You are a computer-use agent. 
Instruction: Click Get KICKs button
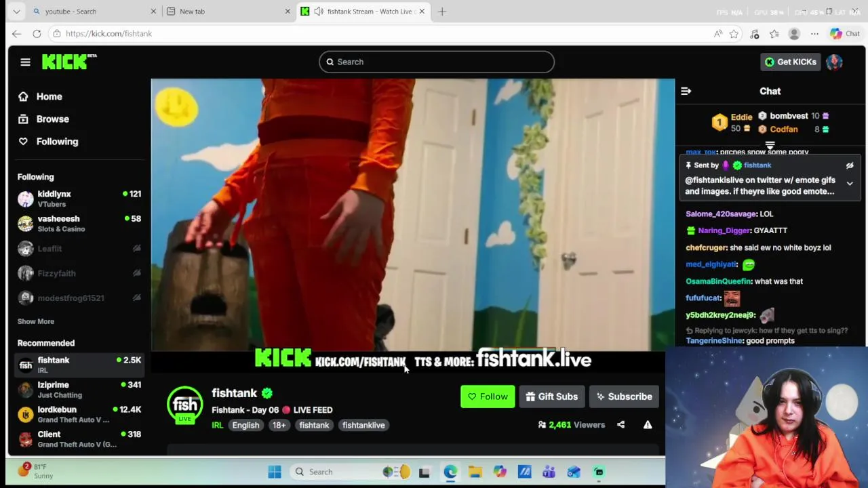791,62
